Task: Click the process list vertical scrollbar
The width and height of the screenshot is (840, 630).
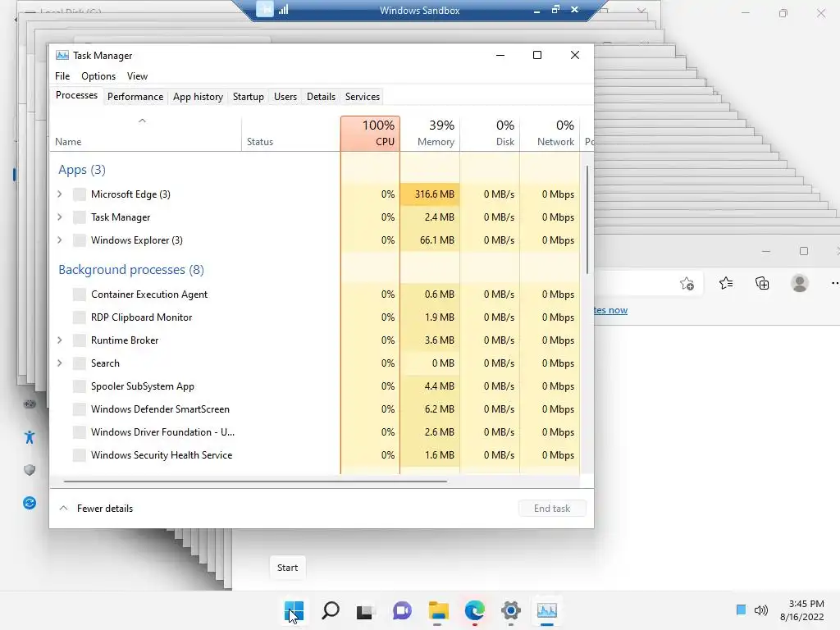Action: coord(587,220)
